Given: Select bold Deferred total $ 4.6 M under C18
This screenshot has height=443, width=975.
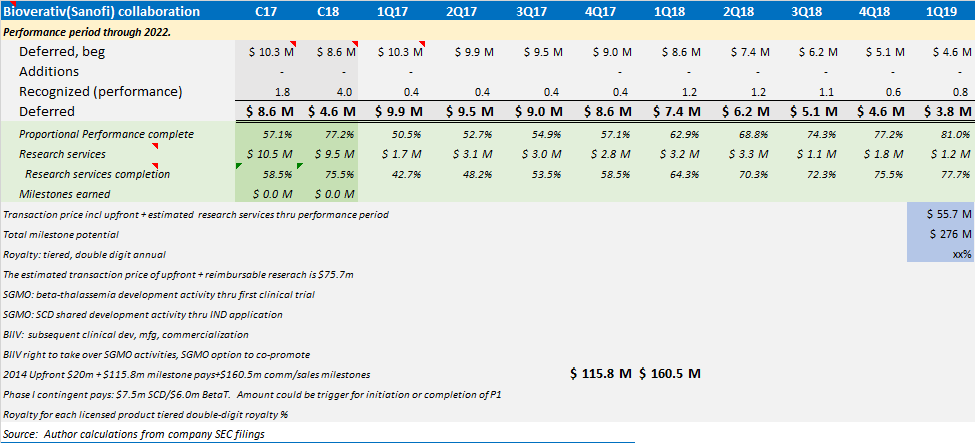Looking at the screenshot, I should (331, 112).
